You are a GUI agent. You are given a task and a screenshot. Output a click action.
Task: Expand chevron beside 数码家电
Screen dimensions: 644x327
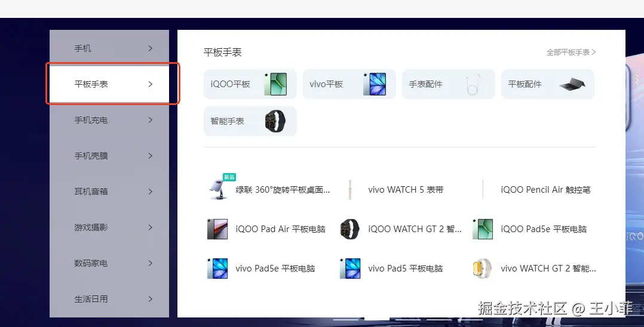click(151, 263)
